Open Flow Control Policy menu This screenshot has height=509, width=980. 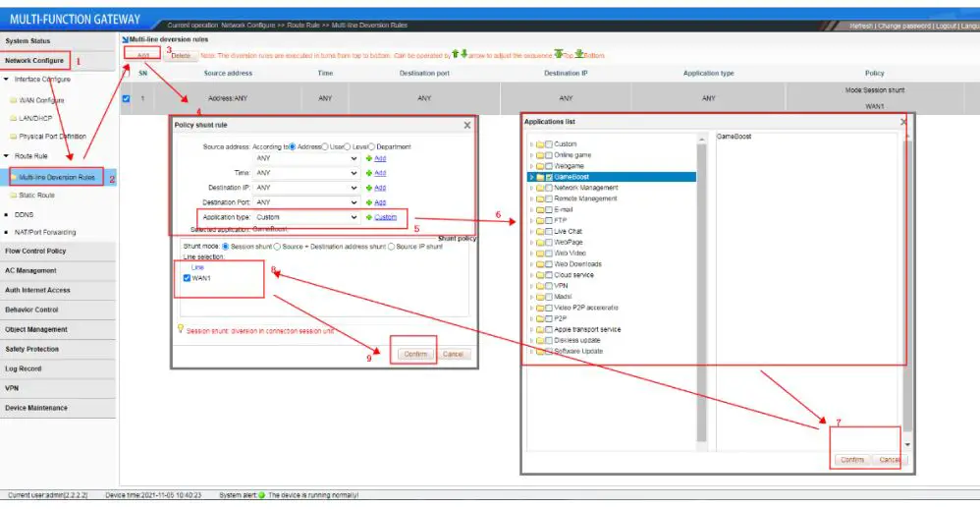(58, 251)
